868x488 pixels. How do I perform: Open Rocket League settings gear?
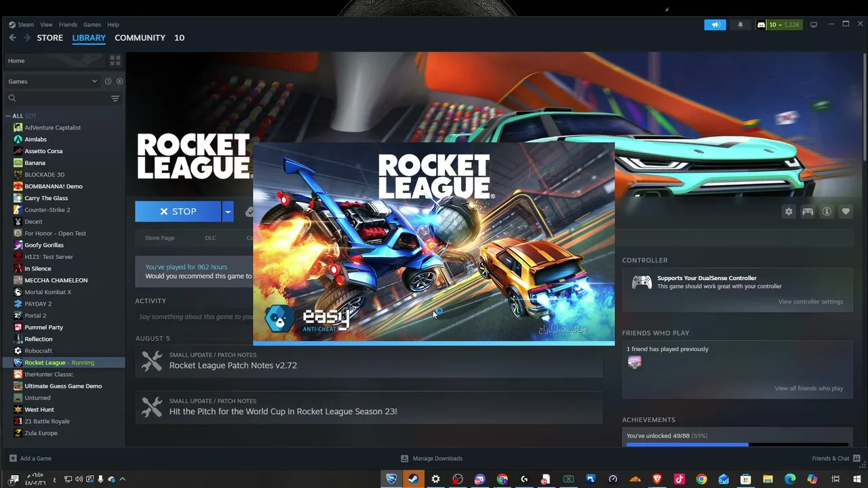click(x=789, y=211)
